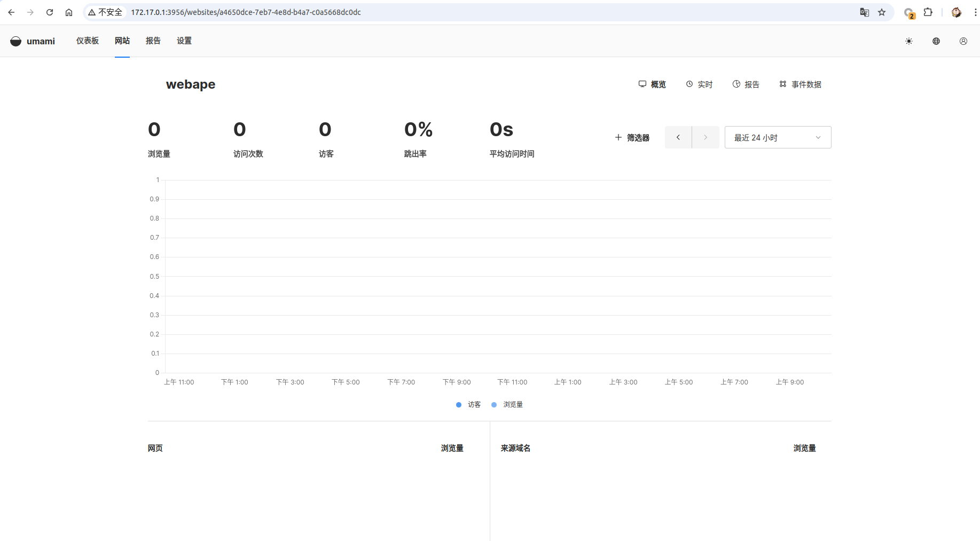
Task: Click the 网页 table header
Action: pos(155,448)
